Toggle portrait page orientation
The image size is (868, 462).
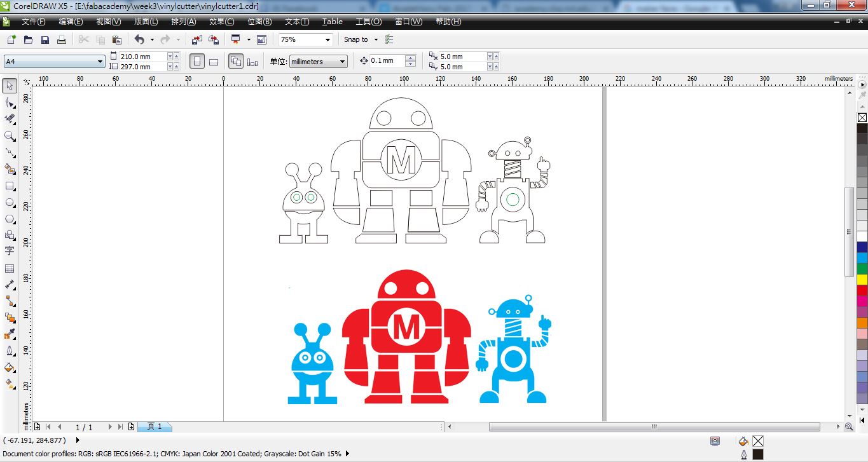point(197,60)
